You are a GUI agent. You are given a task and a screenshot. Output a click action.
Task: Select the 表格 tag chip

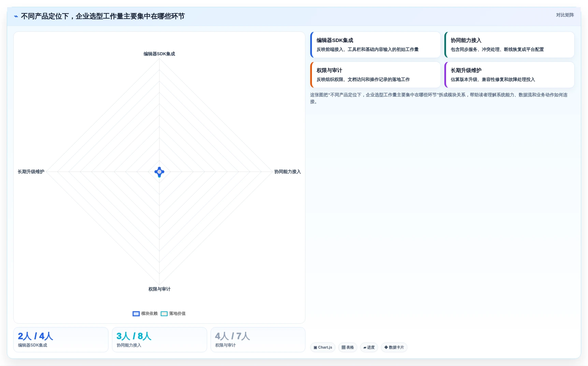348,347
